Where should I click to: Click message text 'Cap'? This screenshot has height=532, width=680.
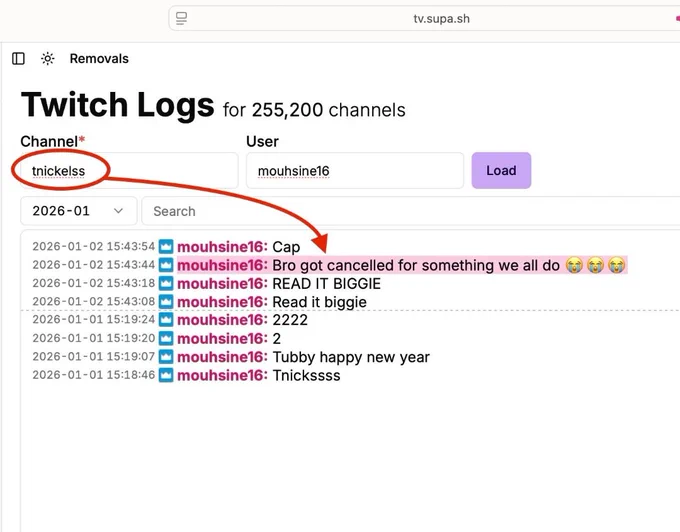click(x=286, y=247)
